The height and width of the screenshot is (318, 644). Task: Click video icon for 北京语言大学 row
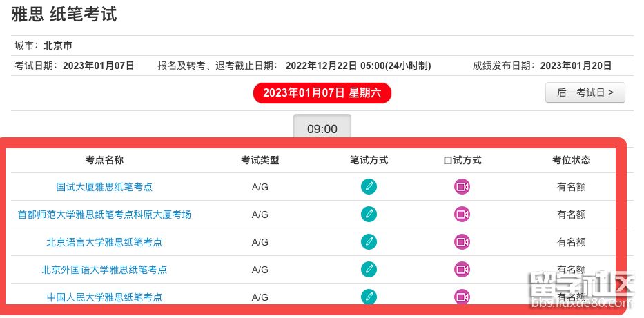(462, 241)
